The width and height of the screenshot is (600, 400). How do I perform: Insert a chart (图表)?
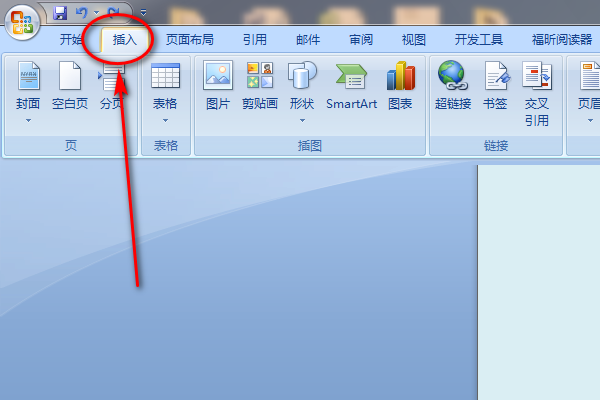(x=400, y=86)
